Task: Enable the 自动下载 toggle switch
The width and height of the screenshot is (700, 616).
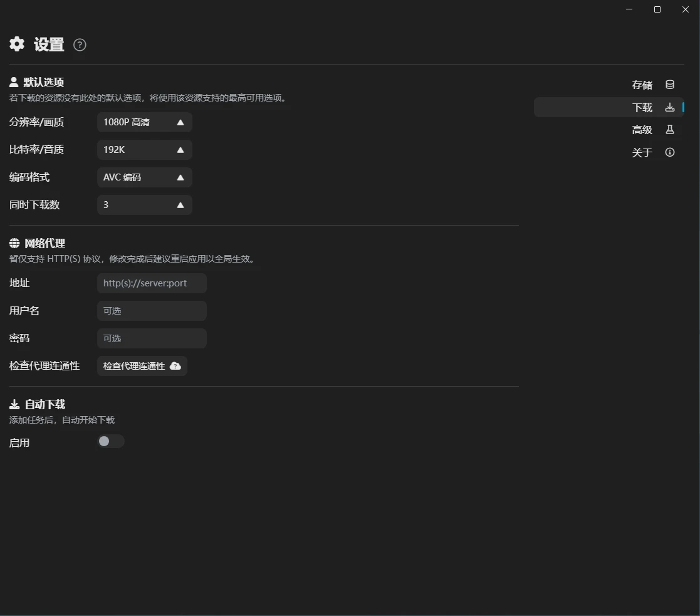Action: (x=111, y=442)
